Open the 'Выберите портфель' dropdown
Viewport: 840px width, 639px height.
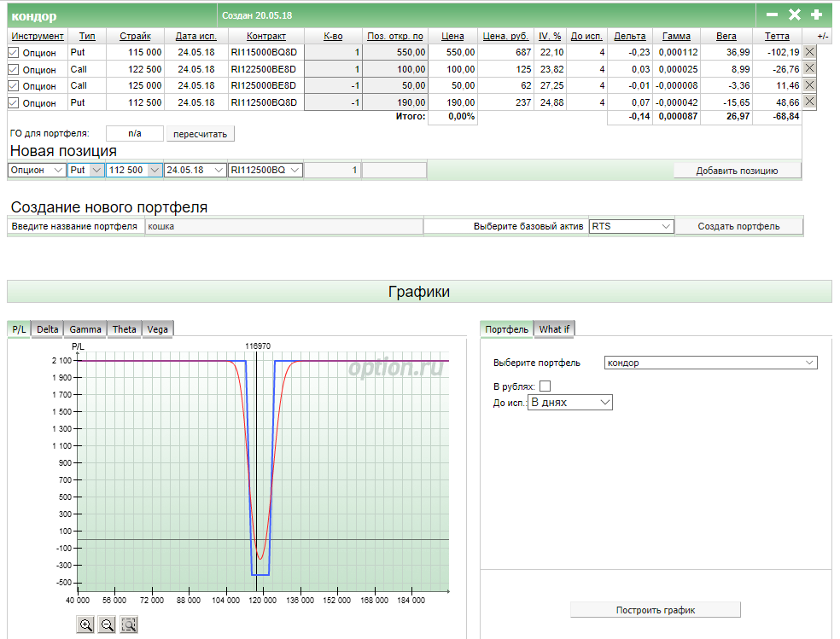[710, 363]
